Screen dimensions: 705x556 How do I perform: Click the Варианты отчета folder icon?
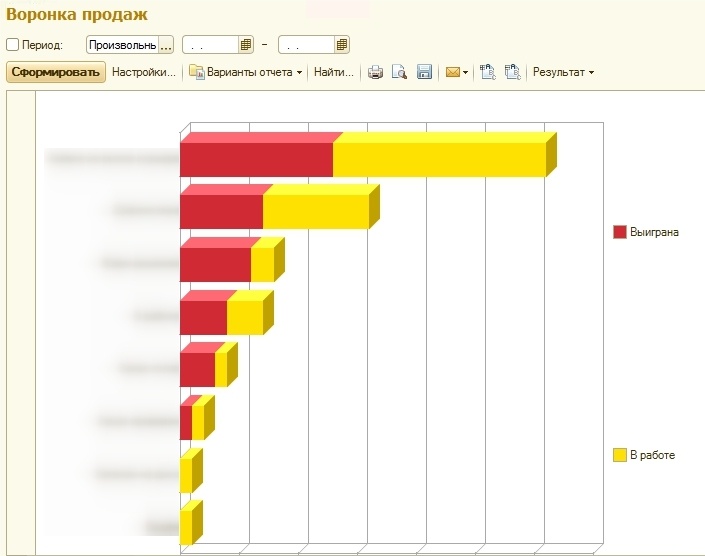click(196, 72)
